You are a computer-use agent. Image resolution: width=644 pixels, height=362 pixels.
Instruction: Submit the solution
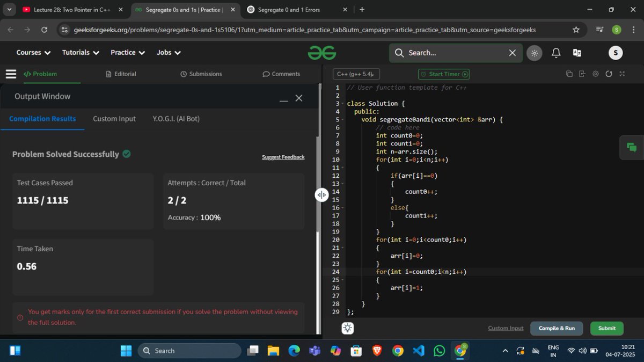pos(607,328)
